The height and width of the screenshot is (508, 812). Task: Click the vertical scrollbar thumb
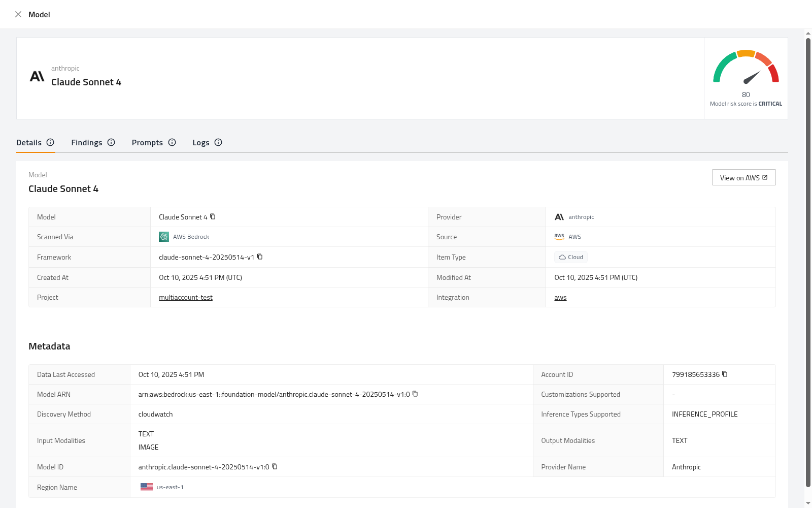tap(808, 263)
